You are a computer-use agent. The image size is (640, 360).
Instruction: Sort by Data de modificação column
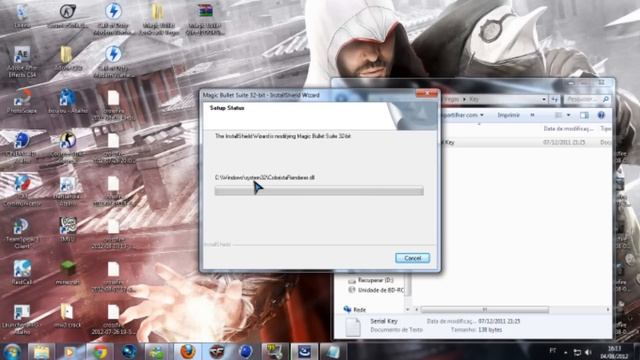point(568,129)
